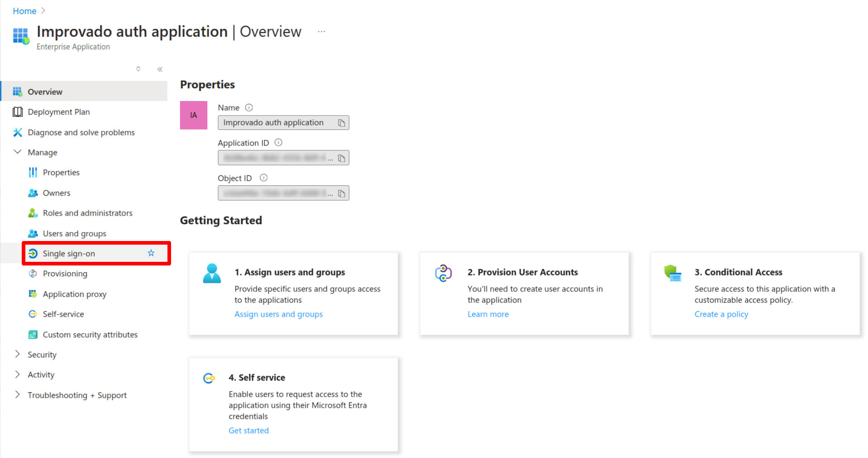The image size is (868, 458).
Task: Expand the Activity section chevron
Action: 18,374
